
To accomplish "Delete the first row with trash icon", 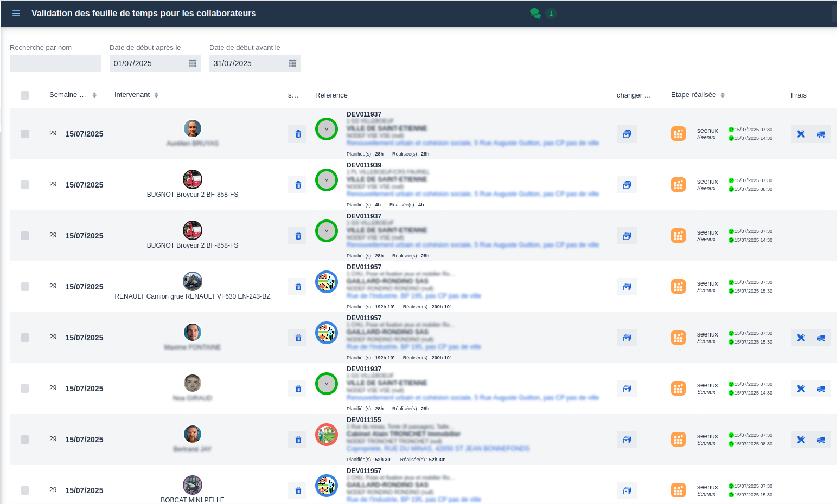I will pos(298,134).
